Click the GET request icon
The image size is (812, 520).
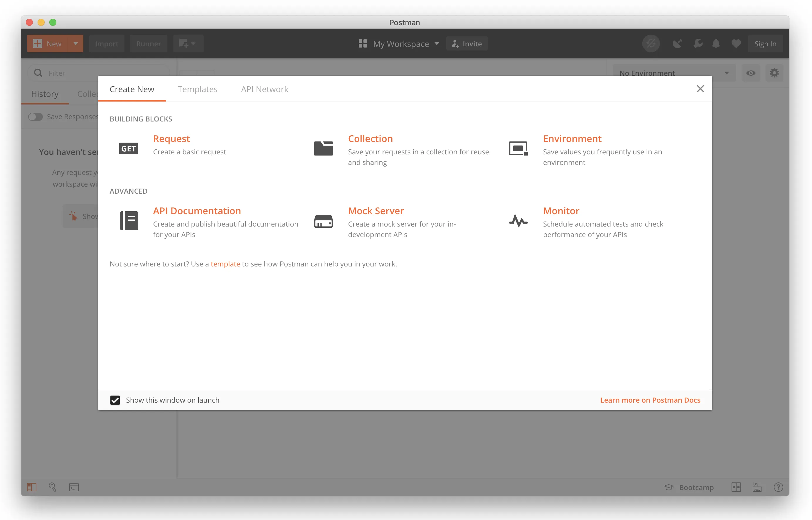tap(128, 148)
